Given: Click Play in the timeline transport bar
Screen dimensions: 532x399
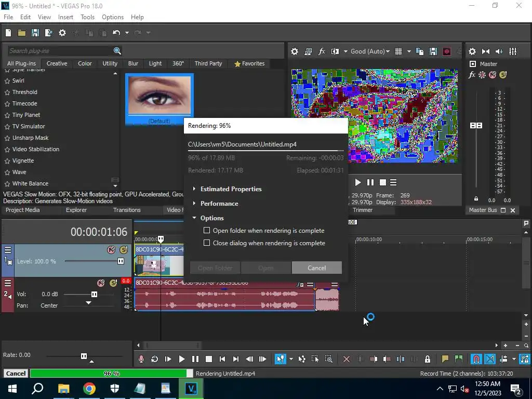Looking at the screenshot, I should [x=181, y=359].
